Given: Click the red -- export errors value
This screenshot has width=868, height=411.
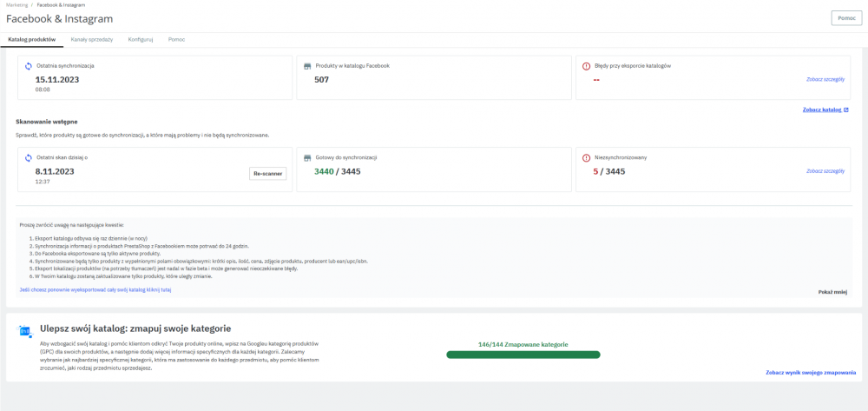Looking at the screenshot, I should click(x=597, y=80).
